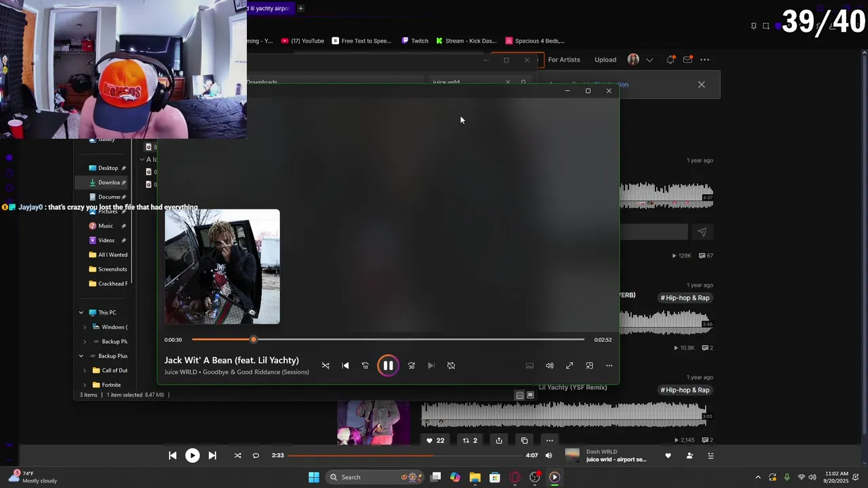Go to next track in media player

431,365
